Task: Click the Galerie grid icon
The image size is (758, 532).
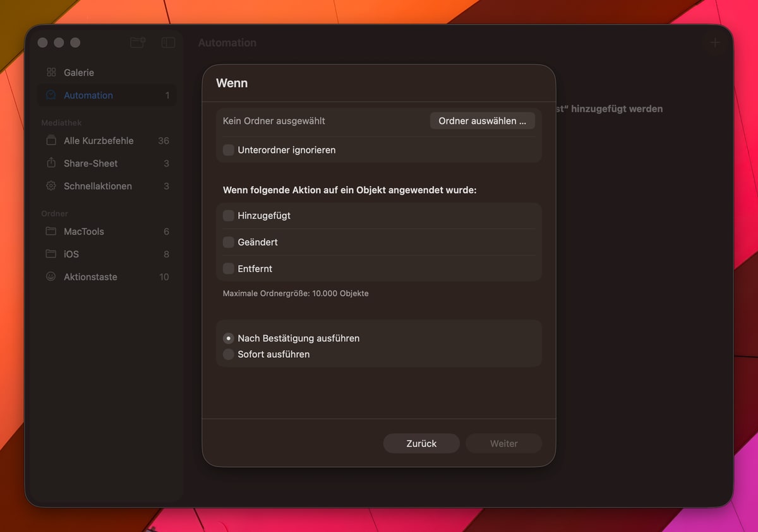Action: pos(51,73)
